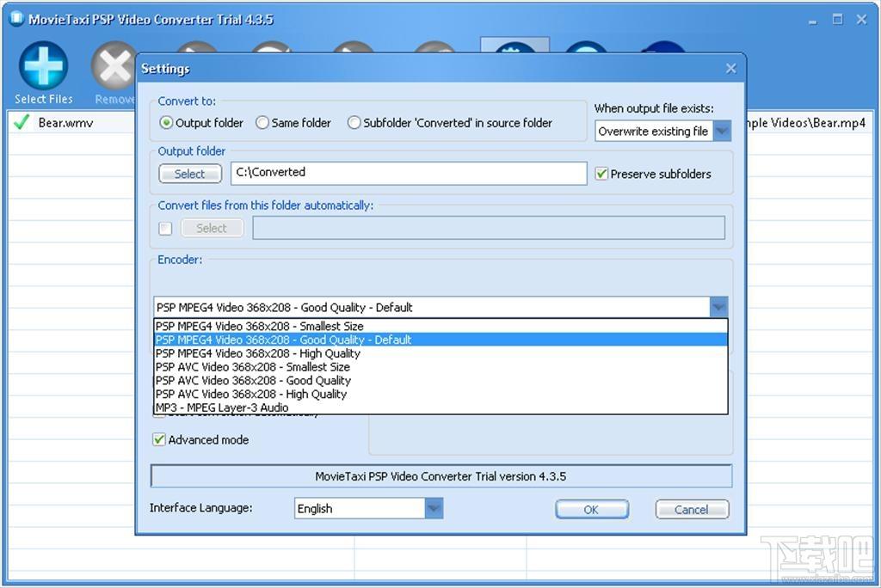The height and width of the screenshot is (588, 881).
Task: Click the OK button
Action: pyautogui.click(x=592, y=510)
